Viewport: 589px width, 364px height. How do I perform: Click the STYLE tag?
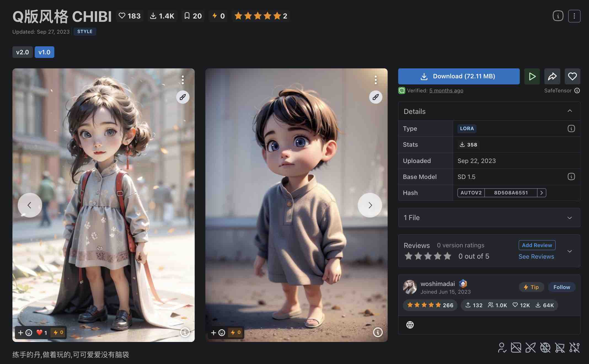85,31
